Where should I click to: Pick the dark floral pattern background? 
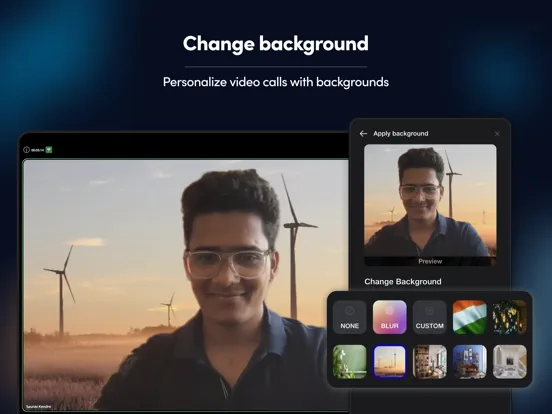509,317
